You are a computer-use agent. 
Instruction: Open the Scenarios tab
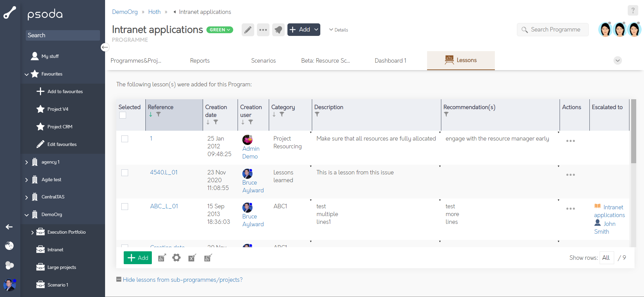[x=263, y=61]
